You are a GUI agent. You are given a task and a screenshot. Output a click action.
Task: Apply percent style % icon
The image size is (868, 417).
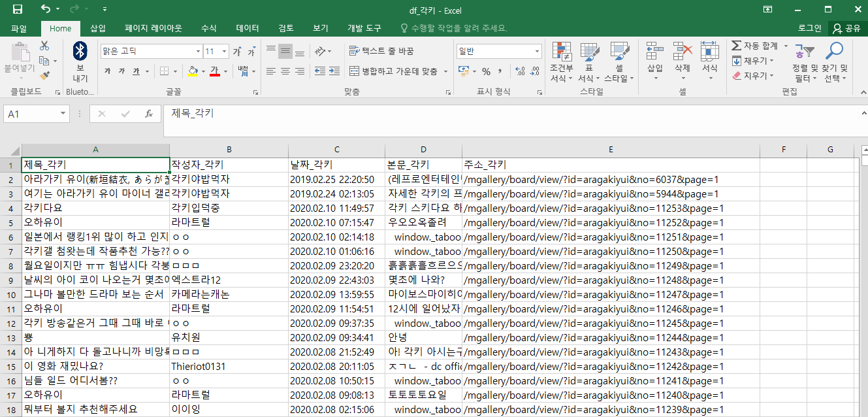coord(486,71)
